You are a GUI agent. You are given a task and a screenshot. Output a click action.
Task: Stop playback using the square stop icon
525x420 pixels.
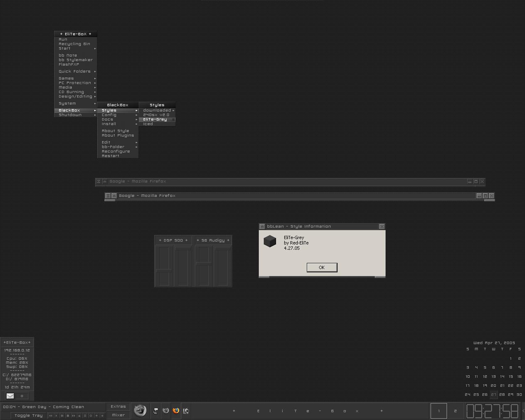[68, 415]
